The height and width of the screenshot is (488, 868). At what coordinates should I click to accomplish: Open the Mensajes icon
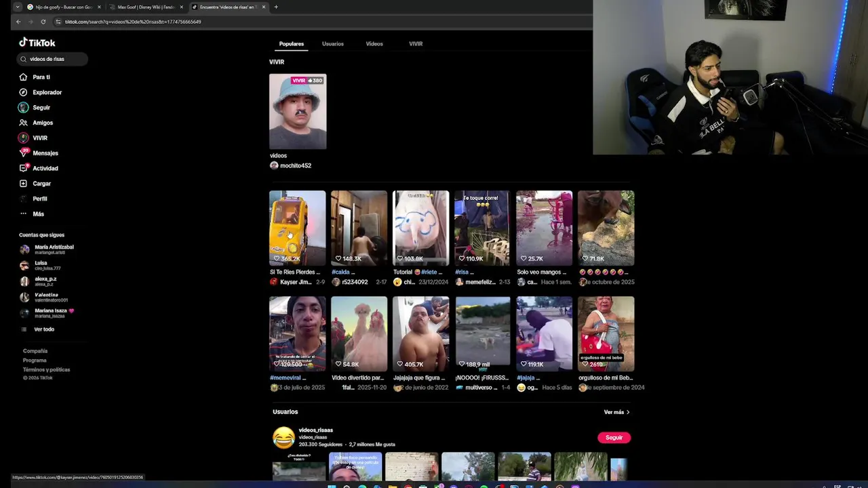[x=24, y=152]
